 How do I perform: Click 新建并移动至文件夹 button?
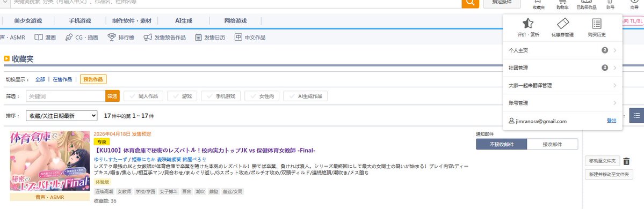[x=609, y=174]
